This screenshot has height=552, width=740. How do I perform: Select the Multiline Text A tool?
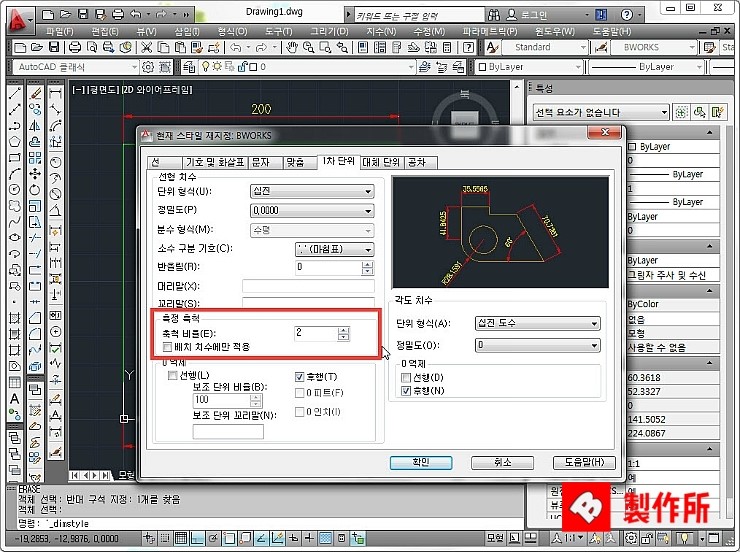point(15,399)
